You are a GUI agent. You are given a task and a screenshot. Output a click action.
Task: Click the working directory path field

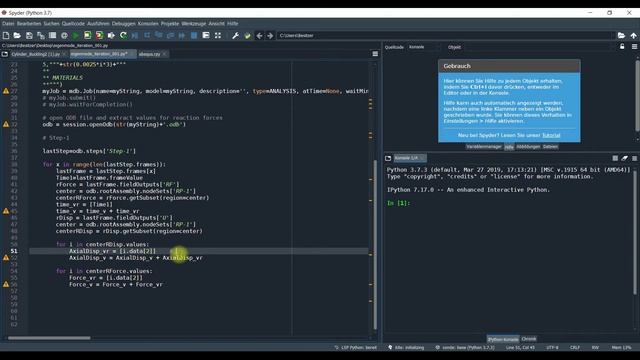[446, 36]
